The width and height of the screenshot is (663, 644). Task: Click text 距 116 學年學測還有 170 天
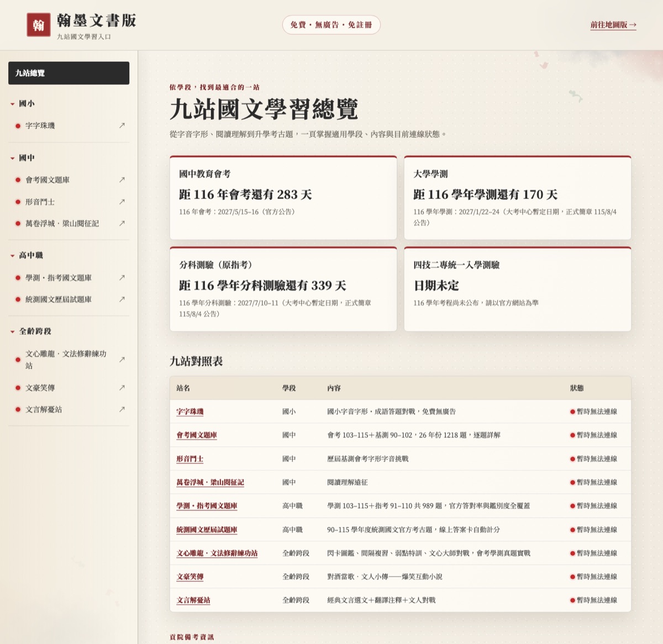pyautogui.click(x=486, y=194)
